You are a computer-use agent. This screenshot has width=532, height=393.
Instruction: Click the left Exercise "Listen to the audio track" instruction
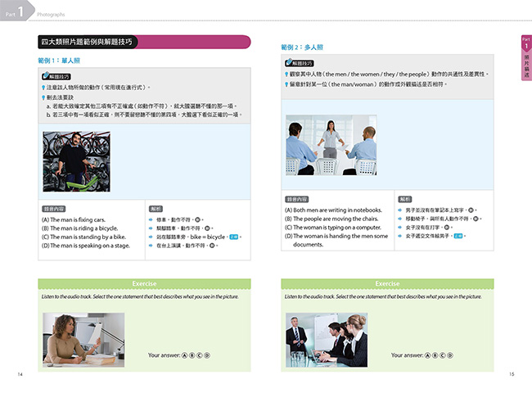pos(140,296)
